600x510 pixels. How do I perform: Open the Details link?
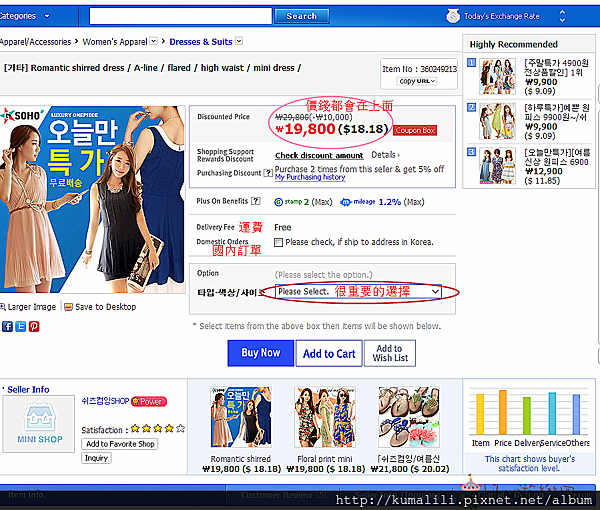(x=385, y=155)
